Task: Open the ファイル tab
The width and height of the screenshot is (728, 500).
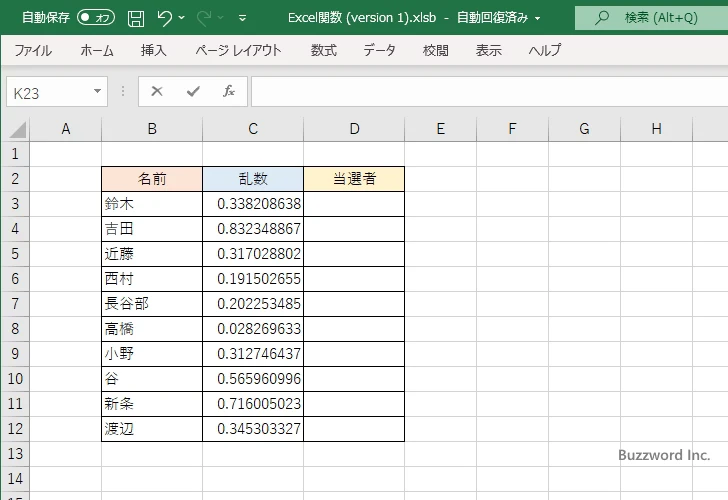Action: pos(33,50)
